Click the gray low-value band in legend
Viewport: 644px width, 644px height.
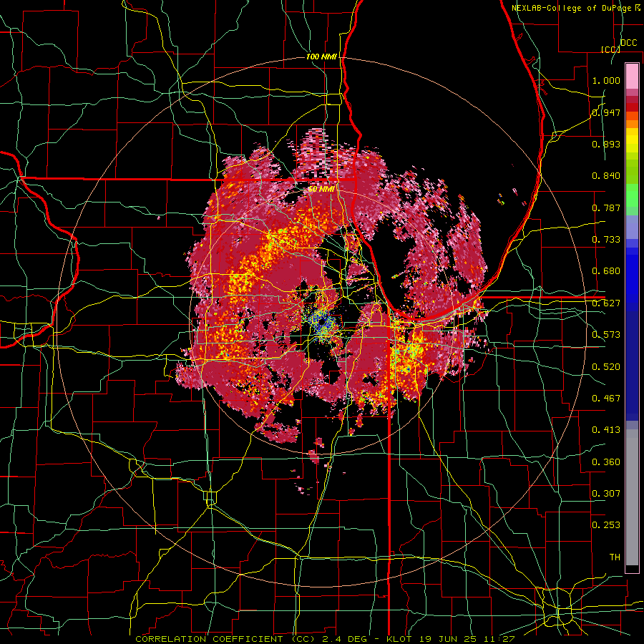point(632,497)
